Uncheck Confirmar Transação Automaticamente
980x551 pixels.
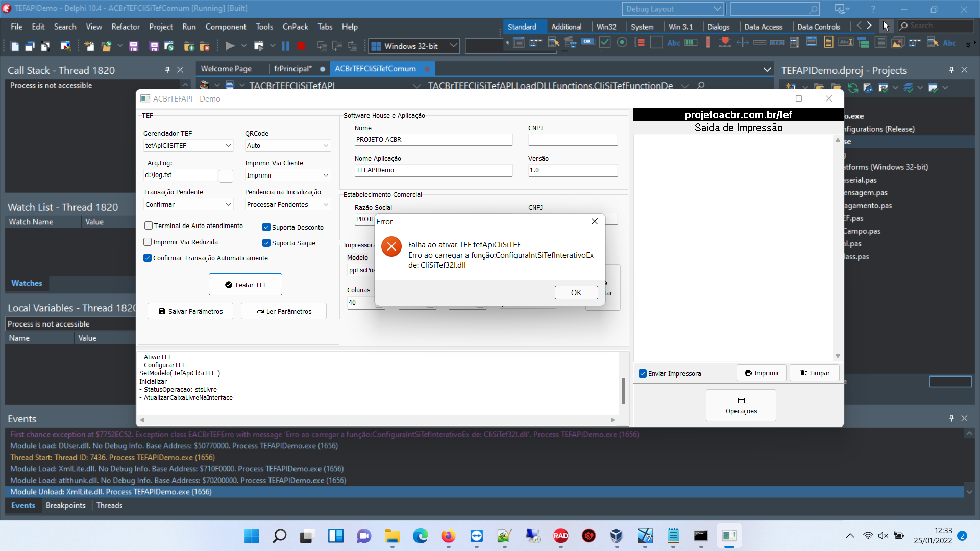point(148,258)
